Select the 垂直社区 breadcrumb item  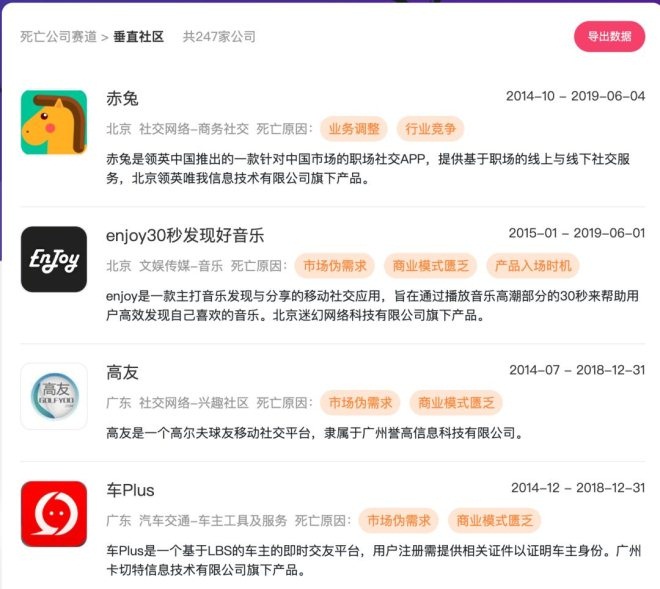[138, 37]
